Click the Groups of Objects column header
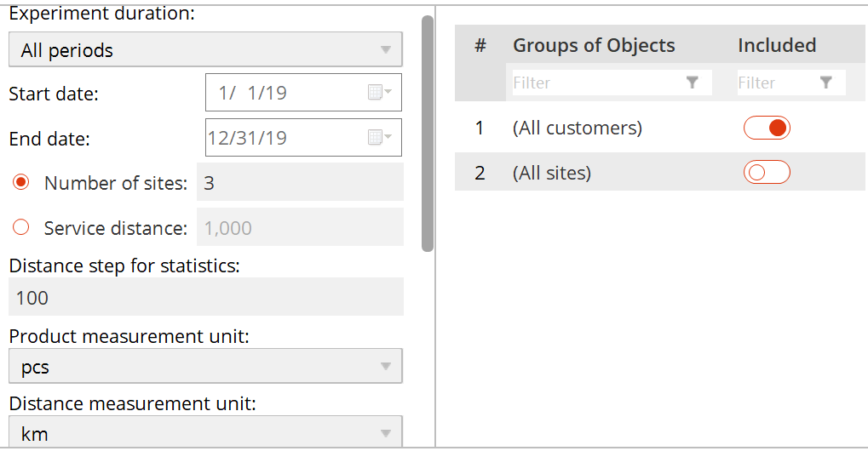Screen dimensions: 868x451 (594, 45)
